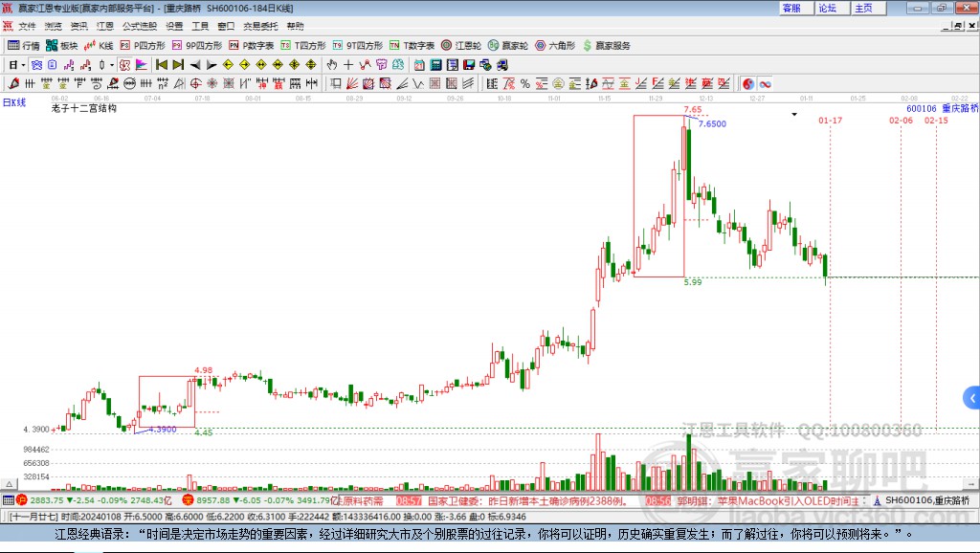Open the 江恩轮 Gann wheel
This screenshot has width=980, height=553.
pos(461,46)
